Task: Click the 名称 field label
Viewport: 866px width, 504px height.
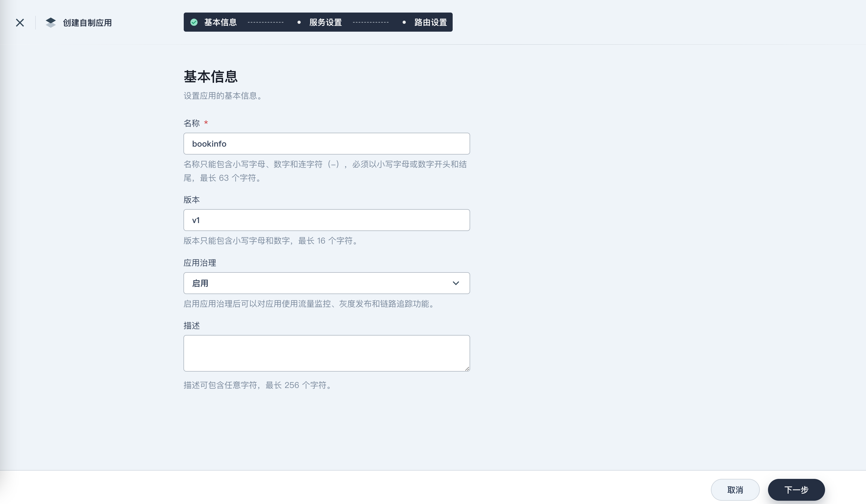Action: pos(191,123)
